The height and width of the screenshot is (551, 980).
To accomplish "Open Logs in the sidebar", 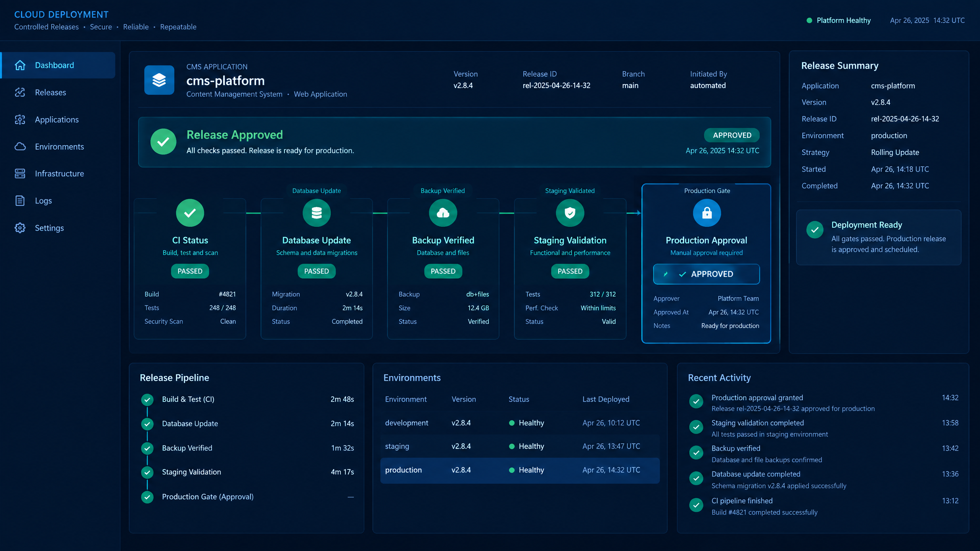I will tap(58, 201).
